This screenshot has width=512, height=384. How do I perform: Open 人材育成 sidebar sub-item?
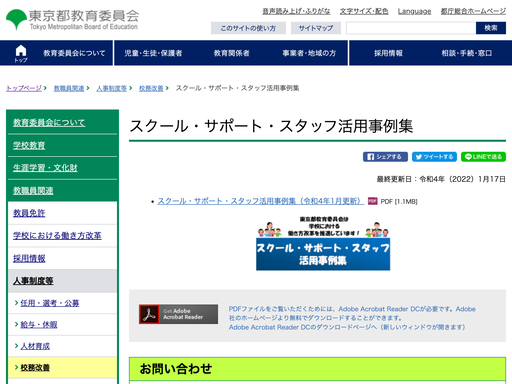[35, 346]
